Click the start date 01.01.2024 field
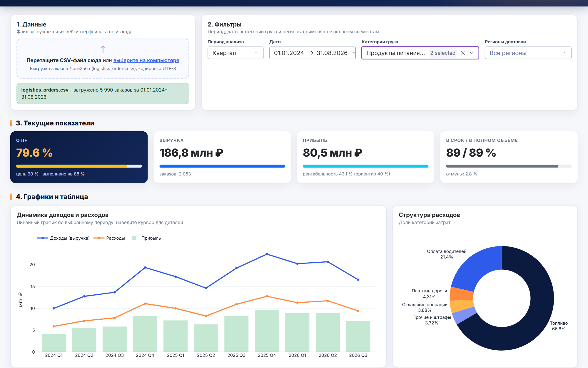 [289, 53]
